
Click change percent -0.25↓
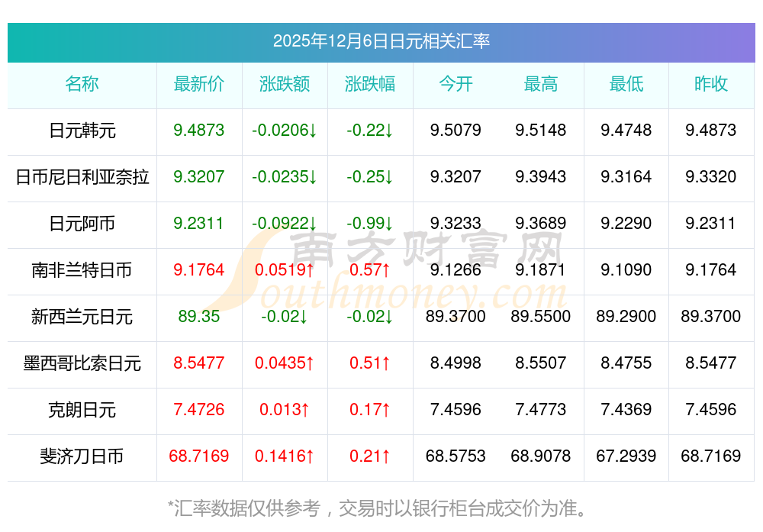click(x=370, y=176)
